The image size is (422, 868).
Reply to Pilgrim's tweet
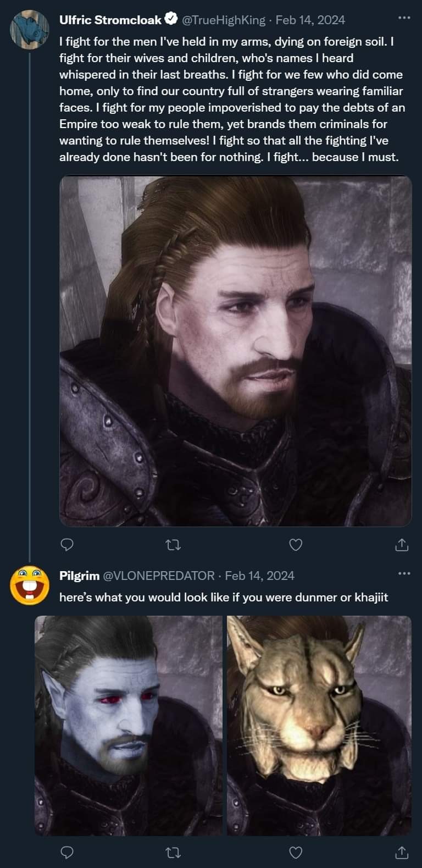coord(66,853)
